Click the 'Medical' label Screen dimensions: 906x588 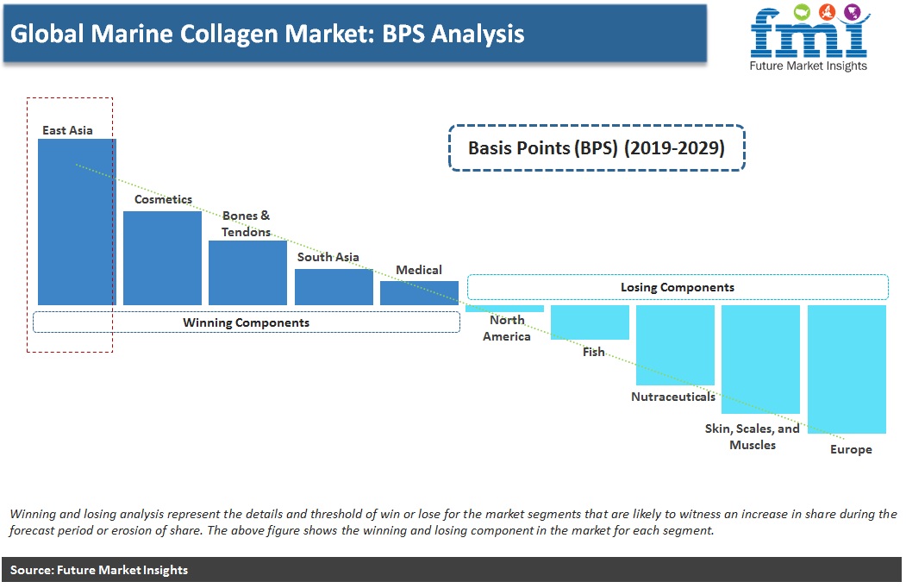419,270
